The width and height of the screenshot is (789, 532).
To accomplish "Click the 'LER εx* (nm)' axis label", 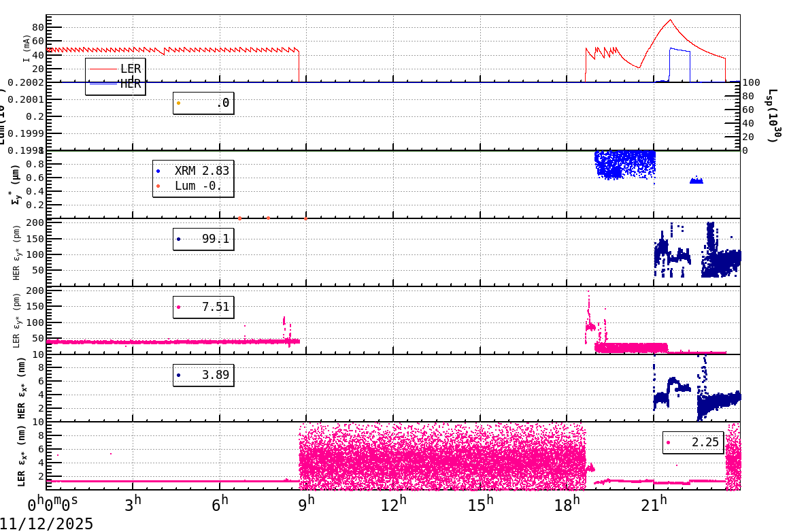I will click(22, 456).
